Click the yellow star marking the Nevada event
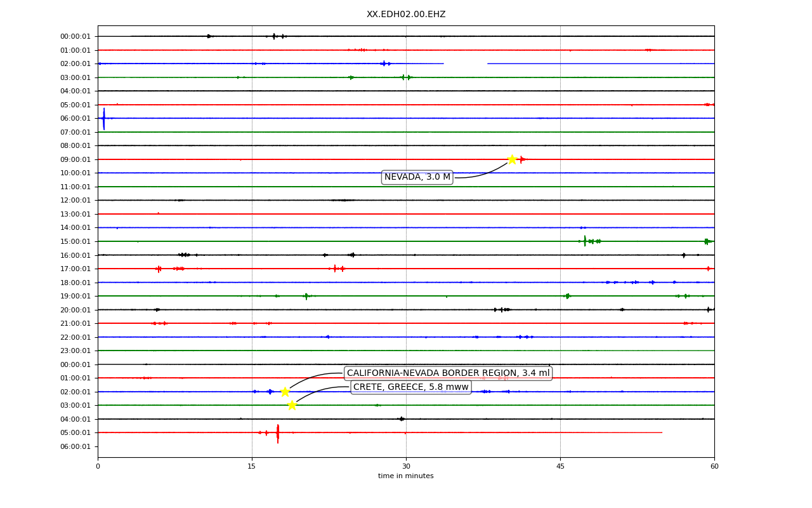The image size is (812, 508). (512, 159)
